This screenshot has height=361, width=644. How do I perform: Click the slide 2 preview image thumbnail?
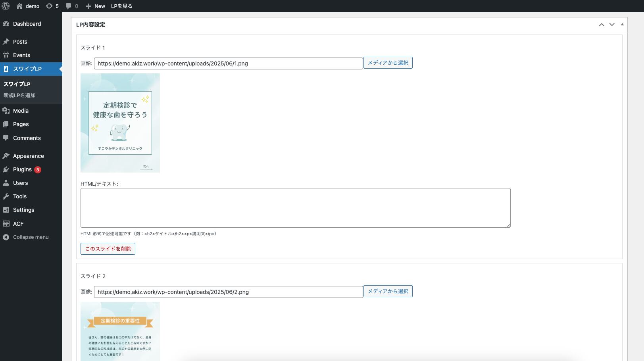tap(120, 332)
